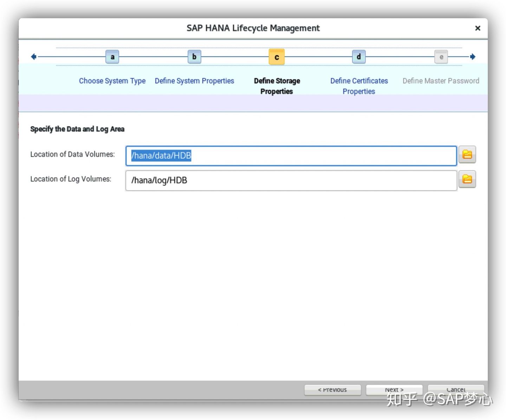Click 'Location of Log Volumes:' label

click(71, 179)
